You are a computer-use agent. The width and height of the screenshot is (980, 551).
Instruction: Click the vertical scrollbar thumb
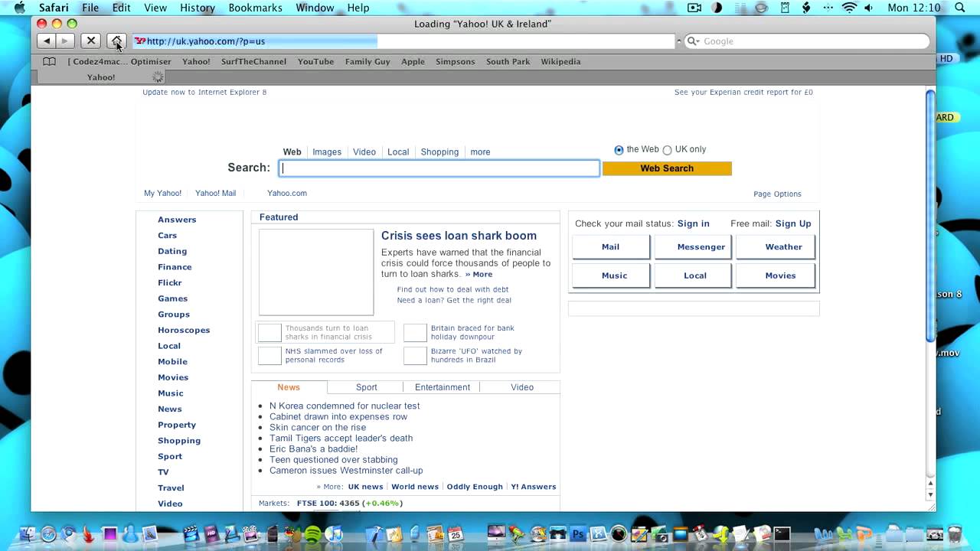(x=930, y=214)
